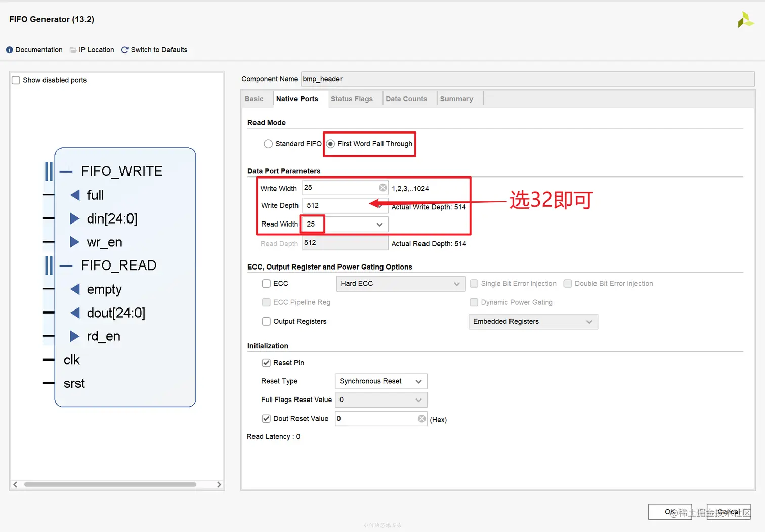Click the FIFO_WRITE bus interface bars
This screenshot has height=532, width=765.
click(x=49, y=171)
